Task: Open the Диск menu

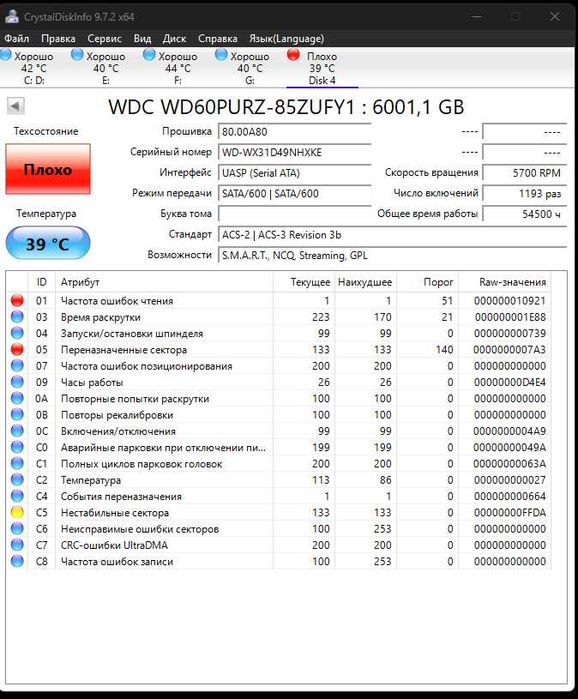Action: (x=174, y=39)
